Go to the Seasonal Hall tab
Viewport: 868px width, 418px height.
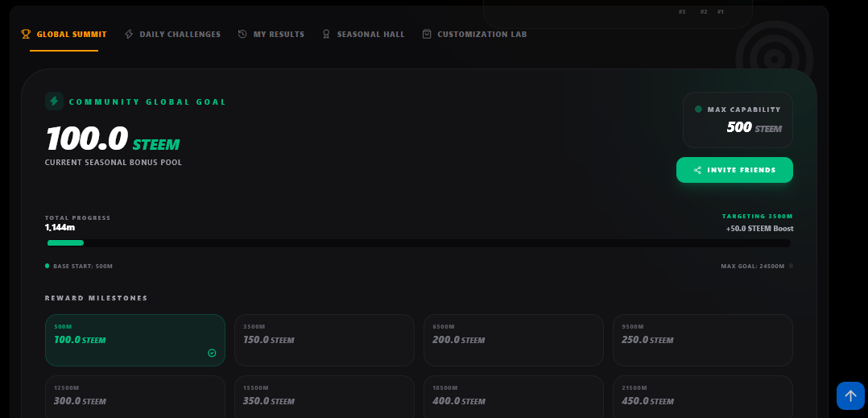(x=363, y=35)
